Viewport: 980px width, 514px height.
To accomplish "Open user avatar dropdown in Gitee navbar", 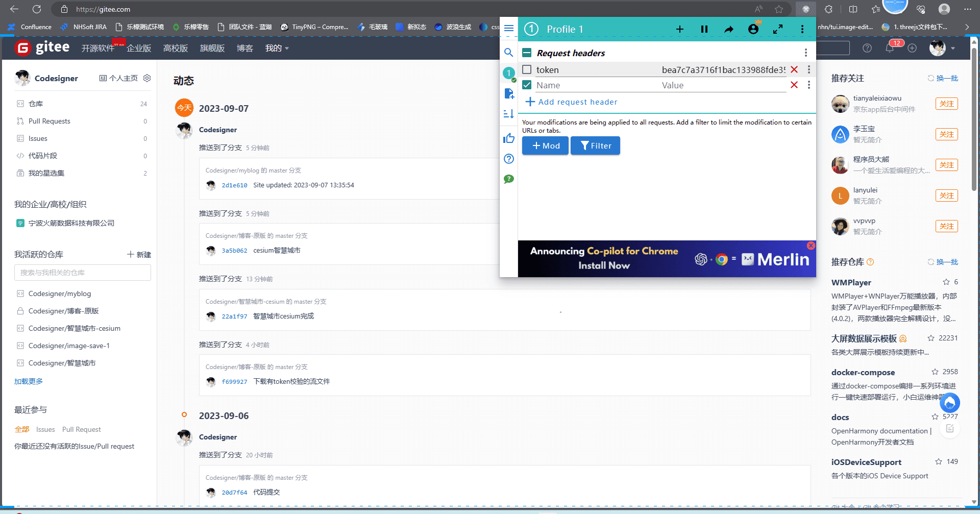I will click(x=942, y=48).
